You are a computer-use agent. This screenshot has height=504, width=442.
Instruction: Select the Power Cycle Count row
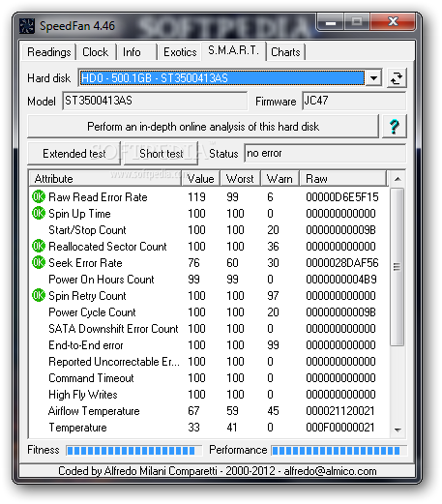tap(209, 312)
